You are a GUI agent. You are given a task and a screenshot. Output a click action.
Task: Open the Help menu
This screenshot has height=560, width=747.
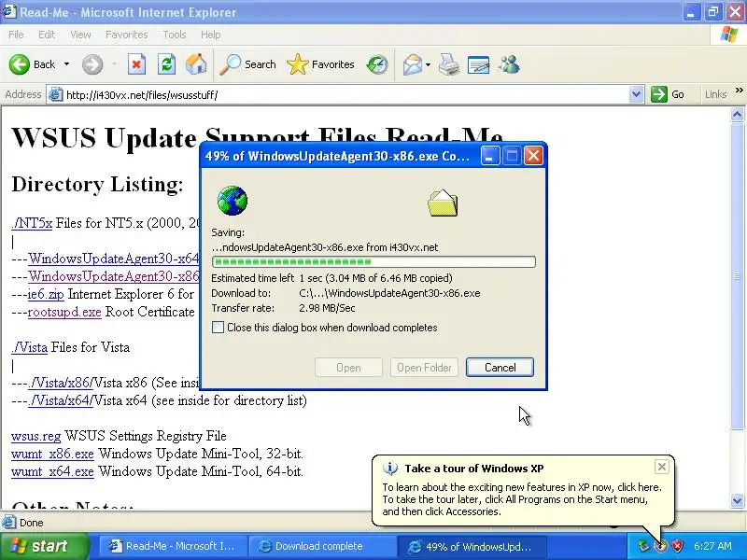click(x=211, y=35)
